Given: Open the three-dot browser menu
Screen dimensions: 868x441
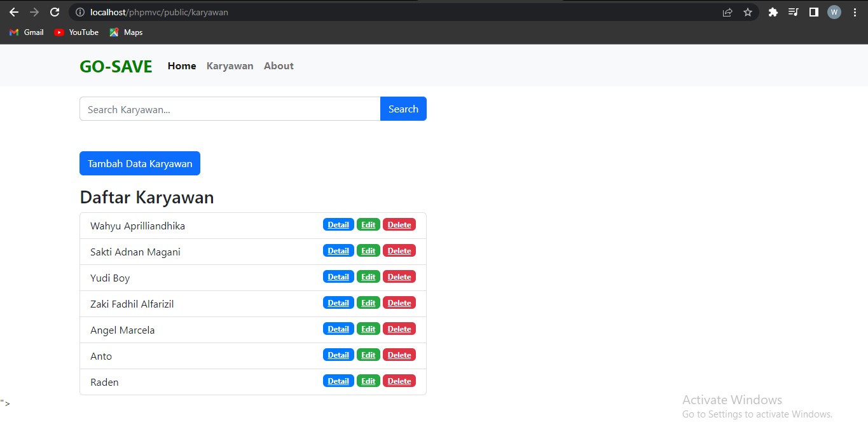Looking at the screenshot, I should 855,11.
